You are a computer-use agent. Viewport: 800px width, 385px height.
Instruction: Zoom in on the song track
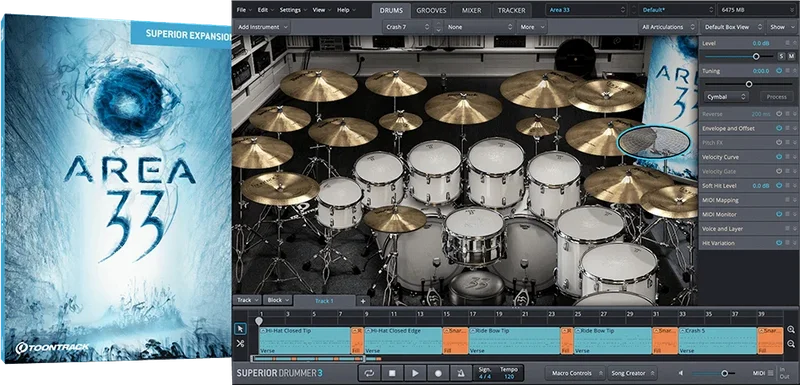[x=791, y=329]
